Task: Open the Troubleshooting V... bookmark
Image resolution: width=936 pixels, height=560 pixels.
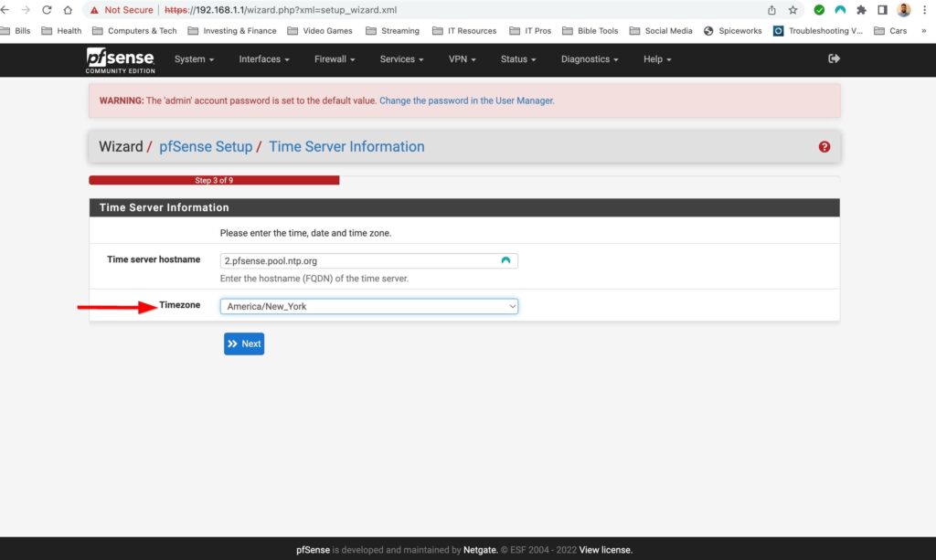Action: (x=818, y=31)
